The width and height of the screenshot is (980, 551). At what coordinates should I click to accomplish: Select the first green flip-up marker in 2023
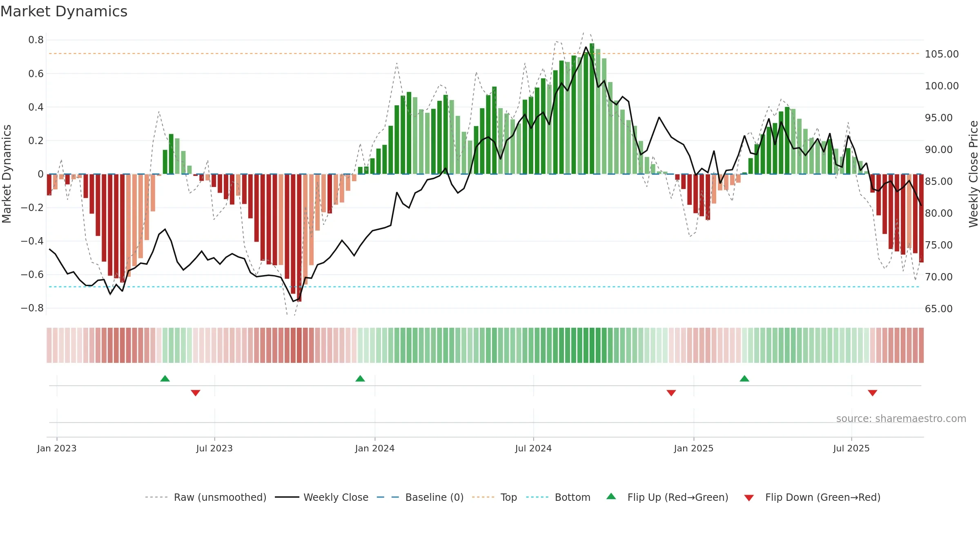[x=165, y=378]
